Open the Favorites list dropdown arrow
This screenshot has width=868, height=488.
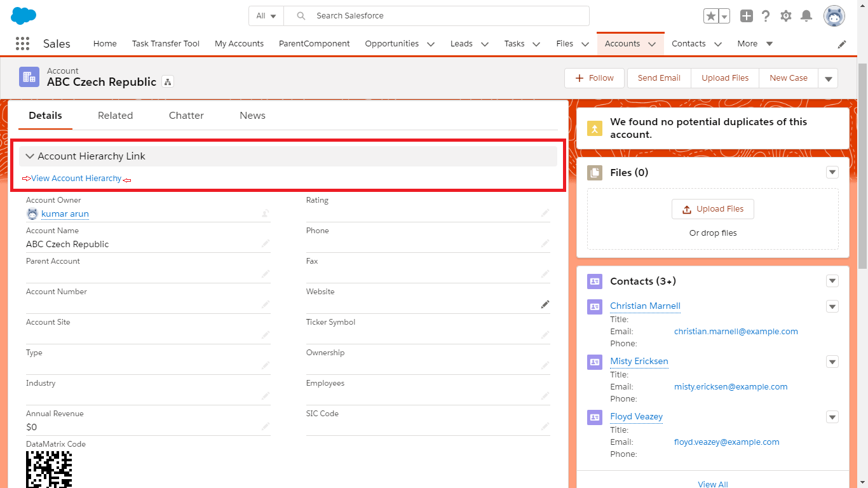724,16
